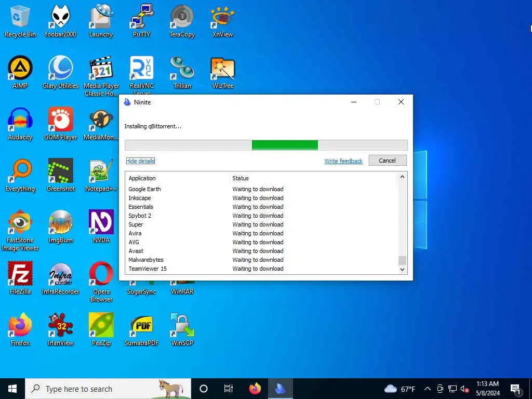Select the MediaMonkey desktop shortcut

pyautogui.click(x=101, y=124)
